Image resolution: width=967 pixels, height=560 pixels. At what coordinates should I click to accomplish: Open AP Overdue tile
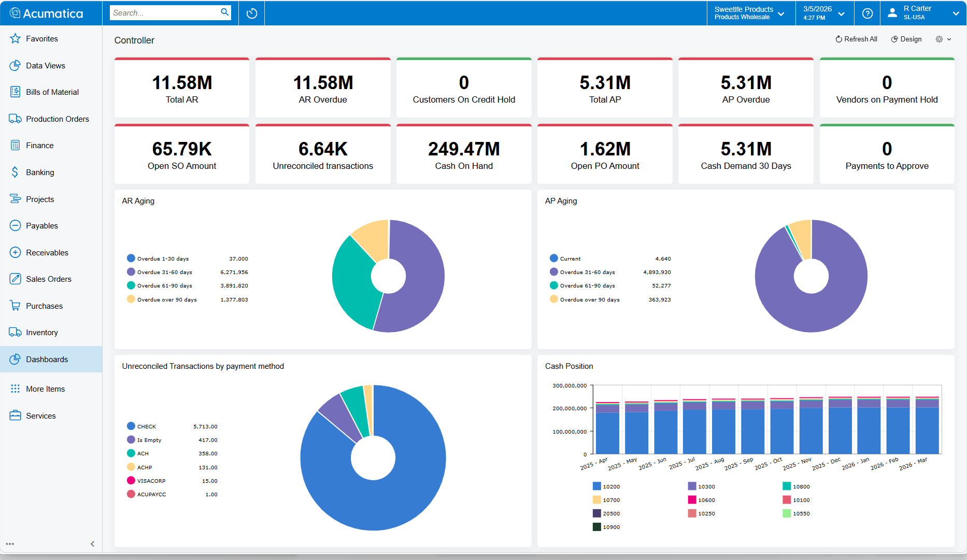(746, 88)
